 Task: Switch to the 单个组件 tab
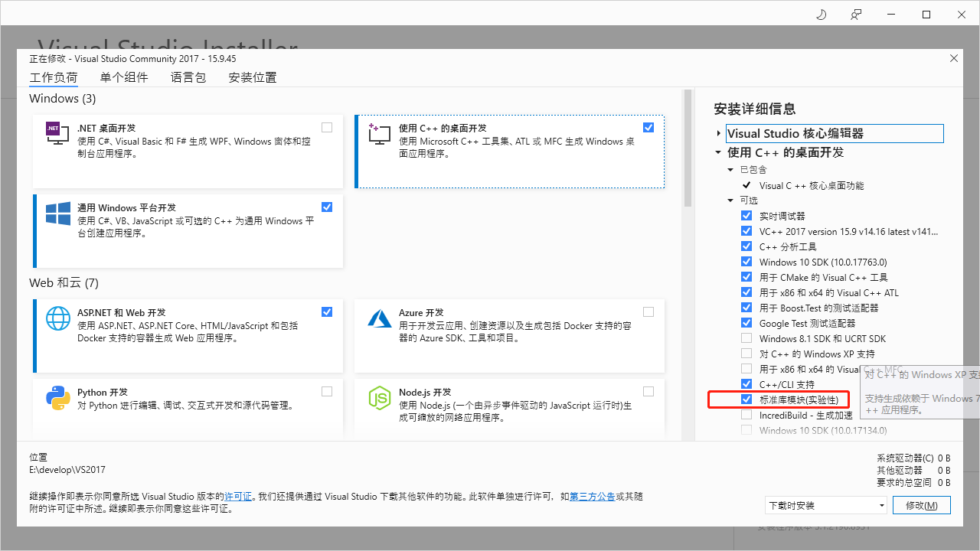(124, 77)
